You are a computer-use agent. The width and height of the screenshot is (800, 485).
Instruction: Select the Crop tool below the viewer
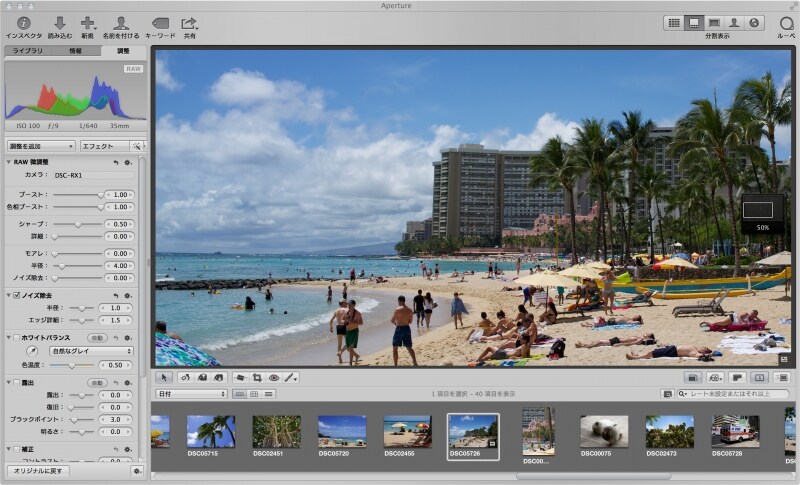tap(256, 378)
